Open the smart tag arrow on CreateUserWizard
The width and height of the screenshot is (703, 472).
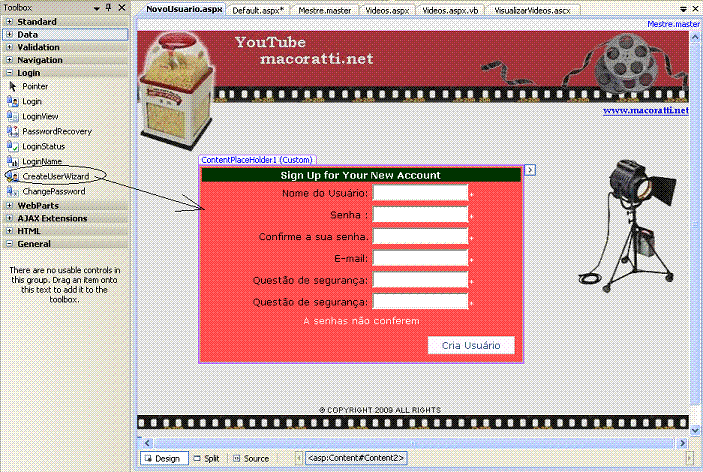pos(530,170)
